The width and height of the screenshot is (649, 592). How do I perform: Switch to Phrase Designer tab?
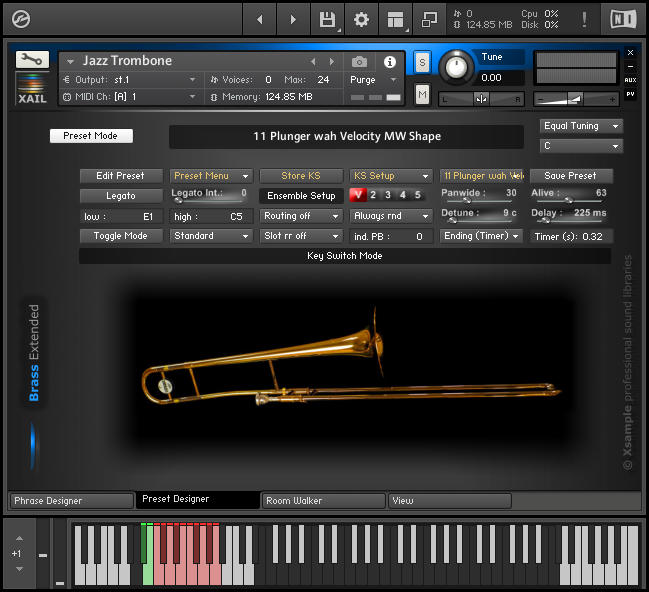[71, 501]
